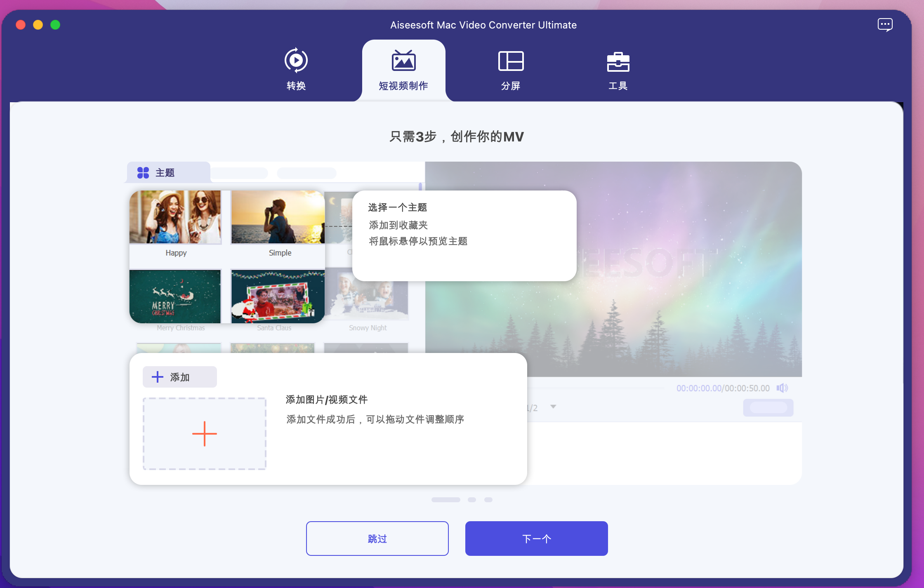The image size is (924, 588).
Task: Expand the 1/2 page dropdown arrow
Action: click(553, 407)
